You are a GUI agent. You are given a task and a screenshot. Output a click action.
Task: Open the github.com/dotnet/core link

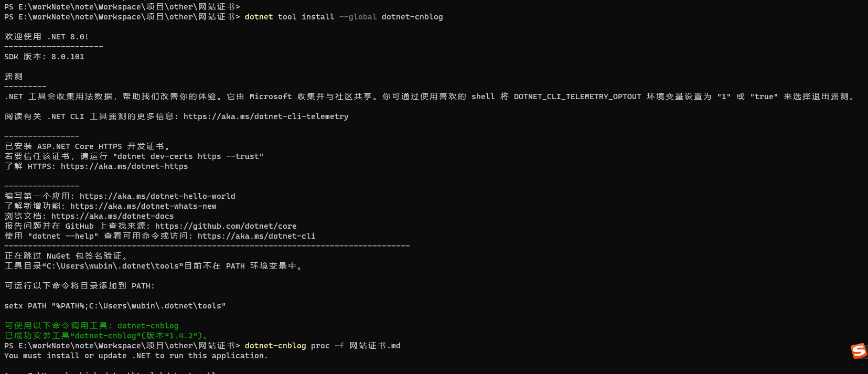[226, 226]
